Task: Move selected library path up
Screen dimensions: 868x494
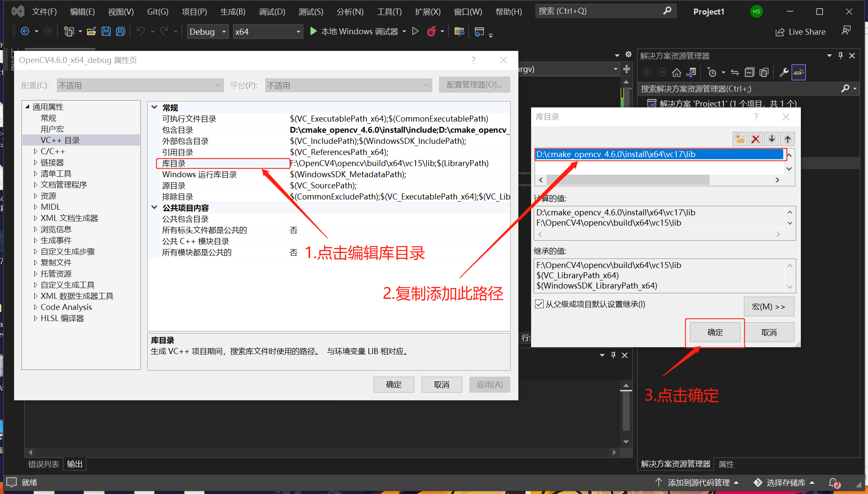Action: click(x=788, y=139)
